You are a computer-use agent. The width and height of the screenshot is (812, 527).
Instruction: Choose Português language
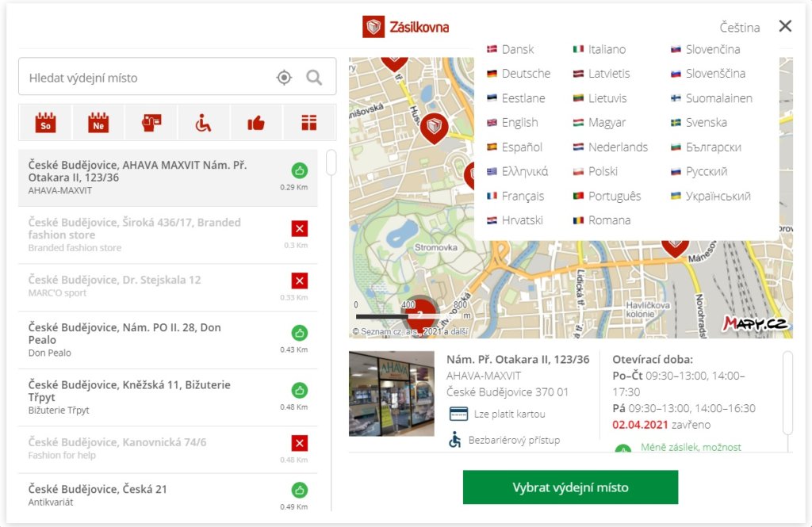tap(607, 197)
